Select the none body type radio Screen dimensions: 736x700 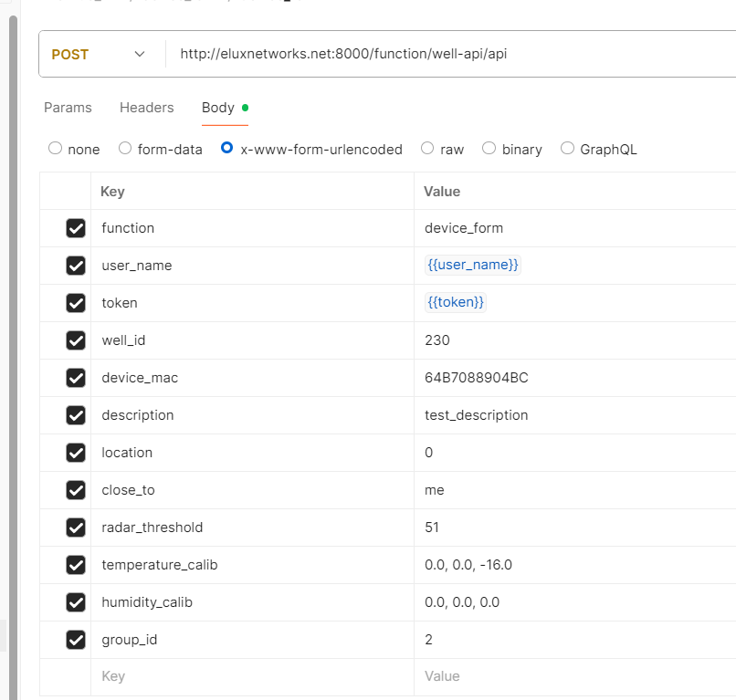(x=56, y=149)
